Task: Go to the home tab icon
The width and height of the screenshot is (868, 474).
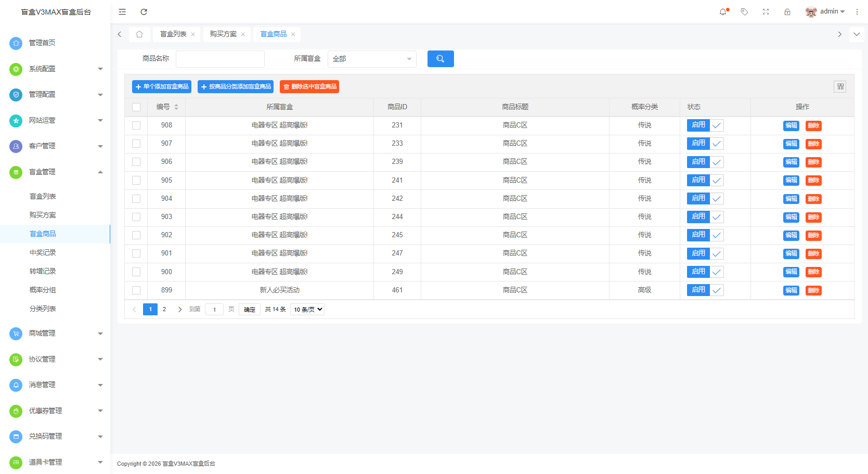Action: (x=139, y=34)
